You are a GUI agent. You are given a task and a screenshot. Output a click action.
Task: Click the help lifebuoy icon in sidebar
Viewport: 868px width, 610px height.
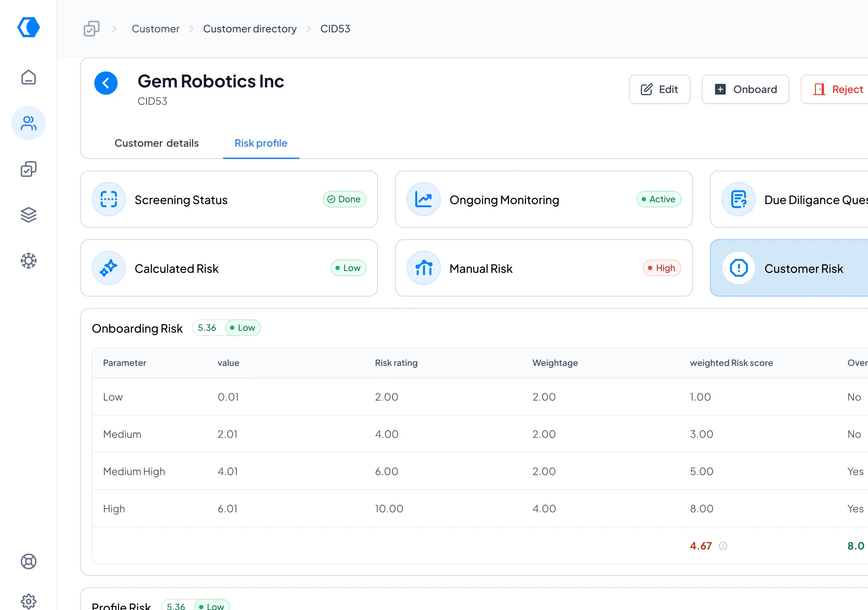29,561
